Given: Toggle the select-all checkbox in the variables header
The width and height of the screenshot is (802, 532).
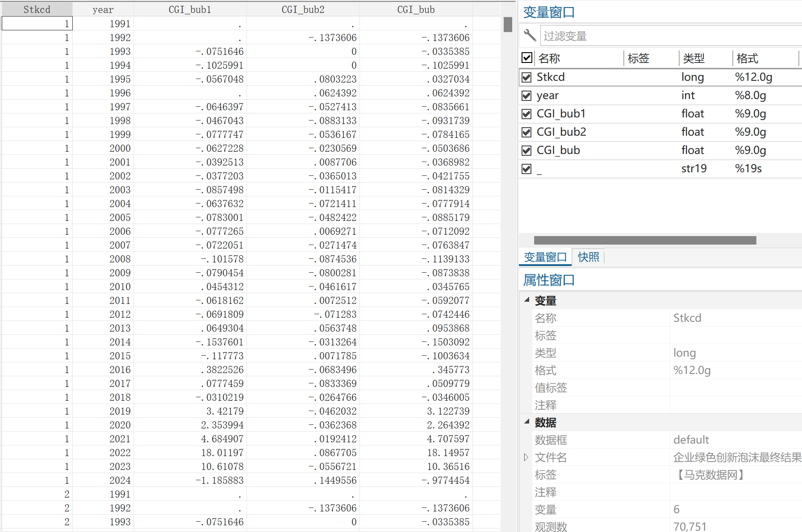Looking at the screenshot, I should pyautogui.click(x=527, y=58).
